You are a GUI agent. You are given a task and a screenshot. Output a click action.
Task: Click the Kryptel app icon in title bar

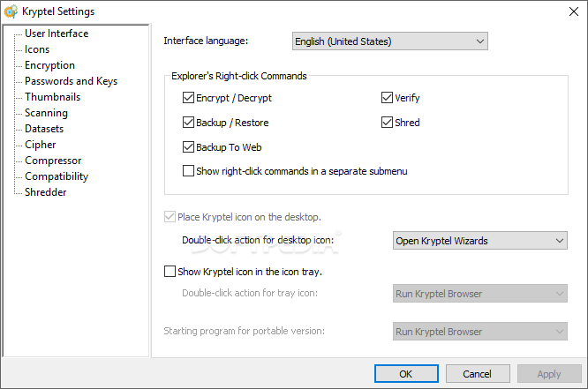point(11,11)
